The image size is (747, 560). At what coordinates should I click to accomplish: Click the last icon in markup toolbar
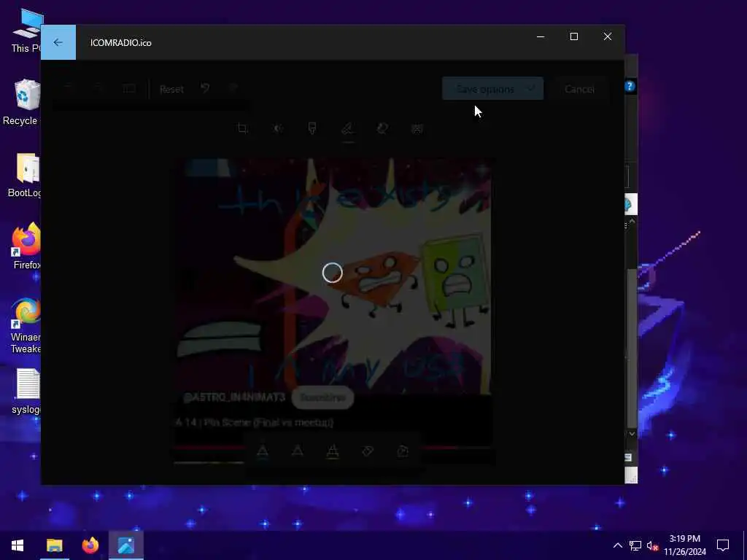[403, 451]
